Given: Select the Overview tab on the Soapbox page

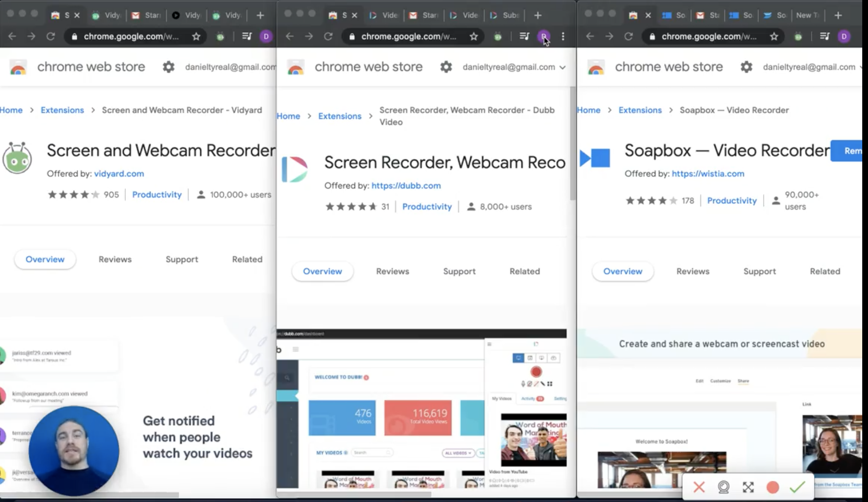Looking at the screenshot, I should pos(623,271).
